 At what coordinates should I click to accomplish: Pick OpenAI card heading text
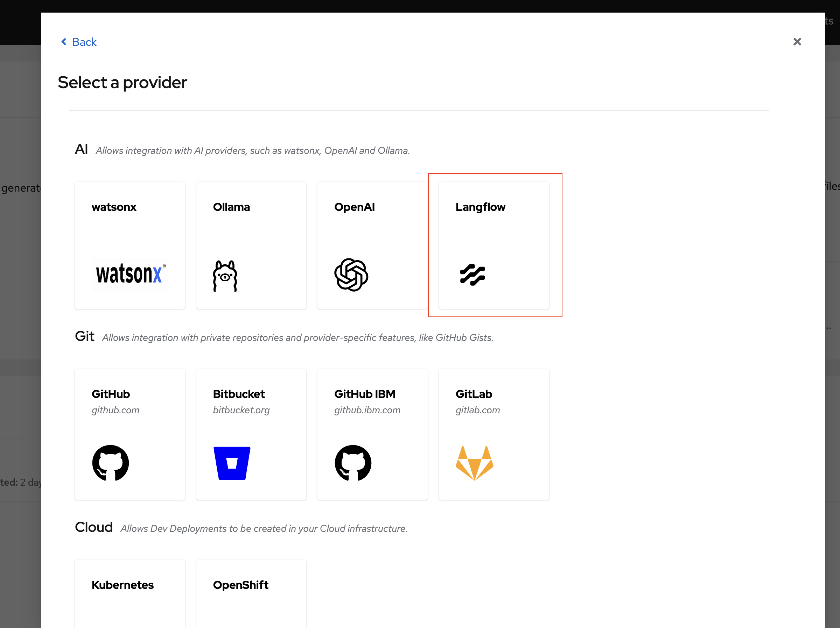(x=354, y=207)
